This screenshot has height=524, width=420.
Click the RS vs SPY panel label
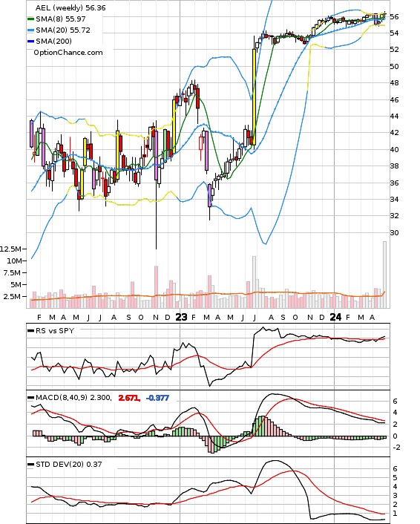[x=55, y=330]
